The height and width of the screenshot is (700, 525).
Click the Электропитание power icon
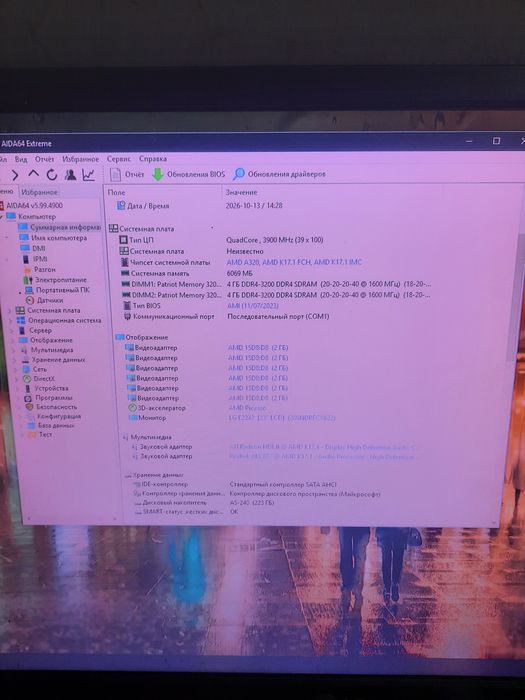(x=28, y=280)
